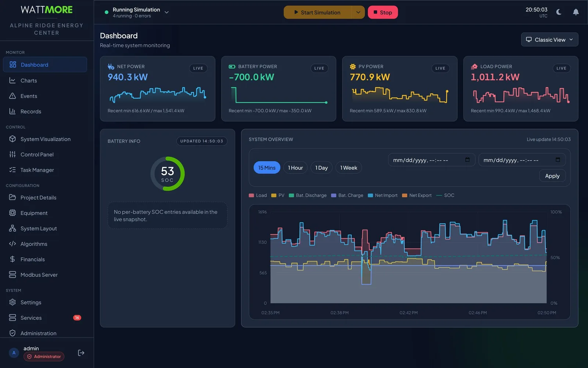This screenshot has height=368, width=588.
Task: Open Administration shield icon
Action: coord(12,333)
